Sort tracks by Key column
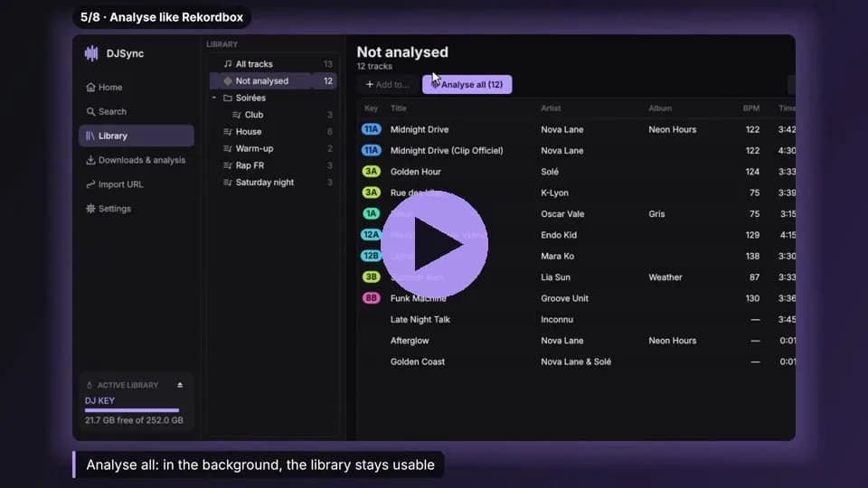This screenshot has height=488, width=868. 371,108
